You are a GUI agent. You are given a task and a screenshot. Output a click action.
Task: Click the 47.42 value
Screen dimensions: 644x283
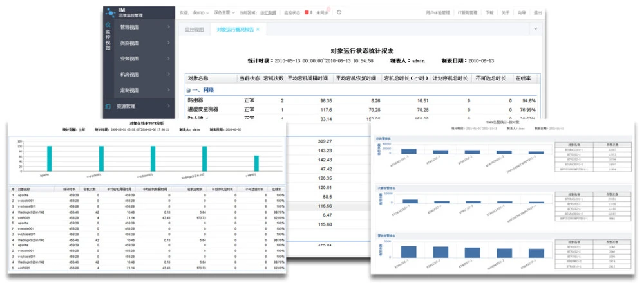coord(327,169)
